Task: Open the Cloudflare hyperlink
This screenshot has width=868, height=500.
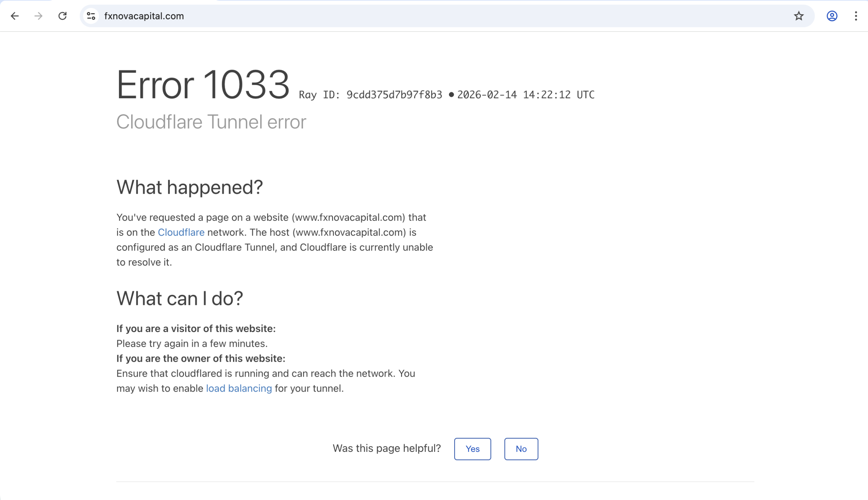Action: click(x=181, y=232)
